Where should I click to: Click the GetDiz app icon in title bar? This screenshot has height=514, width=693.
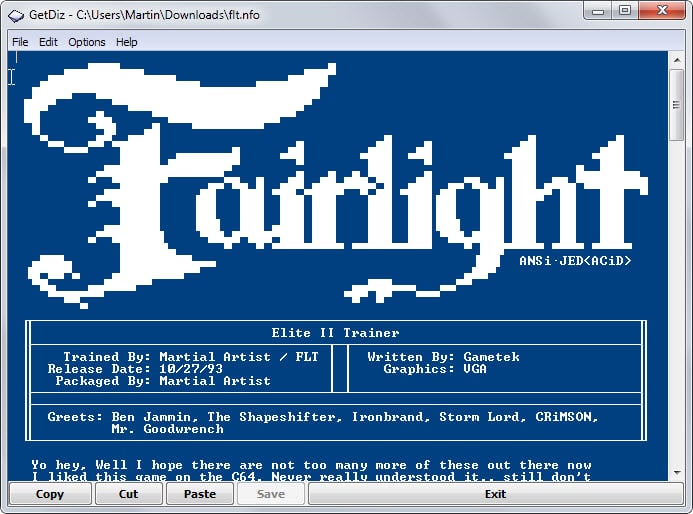tap(15, 12)
